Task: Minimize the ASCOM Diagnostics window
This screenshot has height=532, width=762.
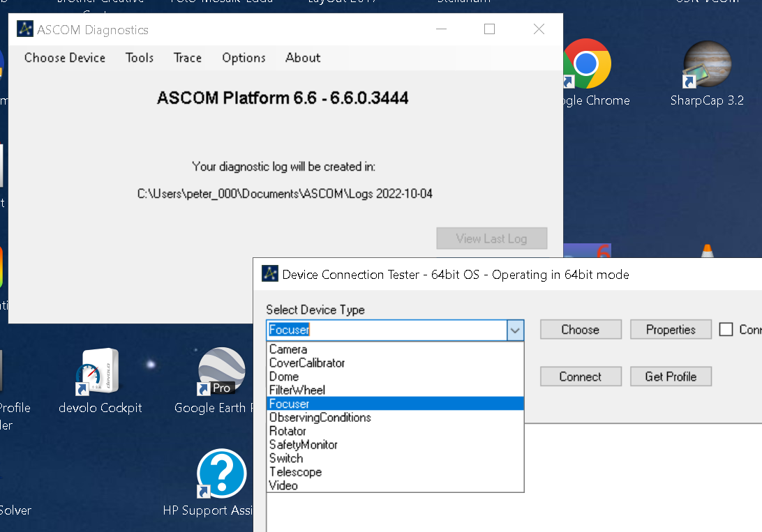Action: (x=441, y=29)
